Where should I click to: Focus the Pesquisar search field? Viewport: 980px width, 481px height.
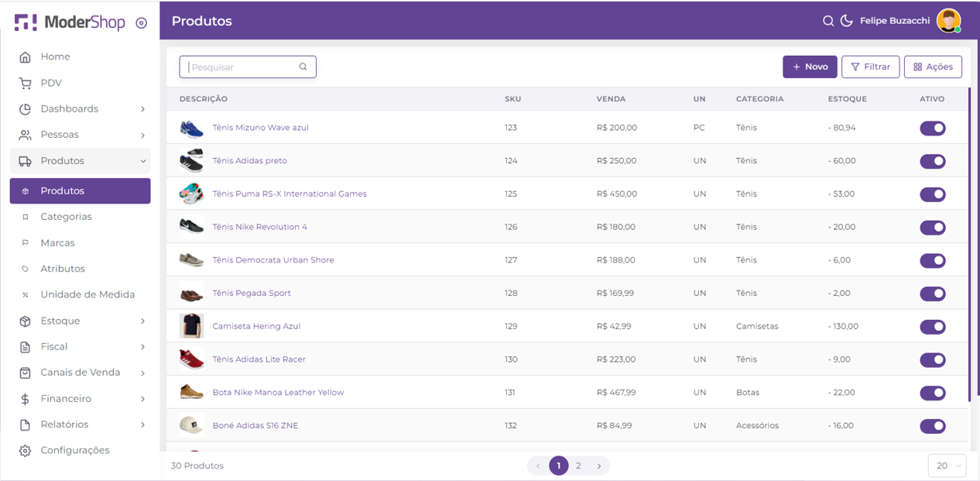(242, 67)
